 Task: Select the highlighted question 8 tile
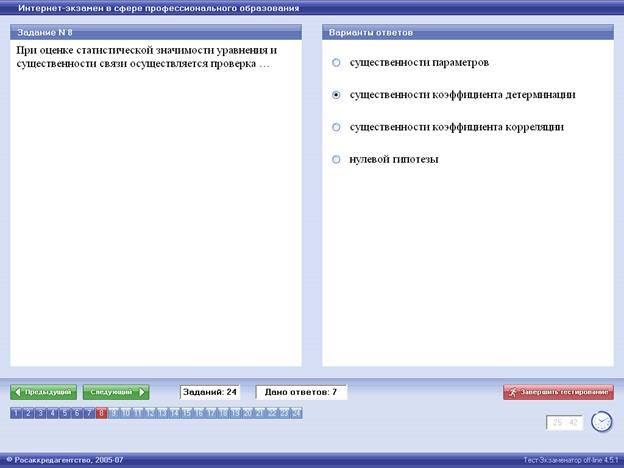[x=101, y=413]
